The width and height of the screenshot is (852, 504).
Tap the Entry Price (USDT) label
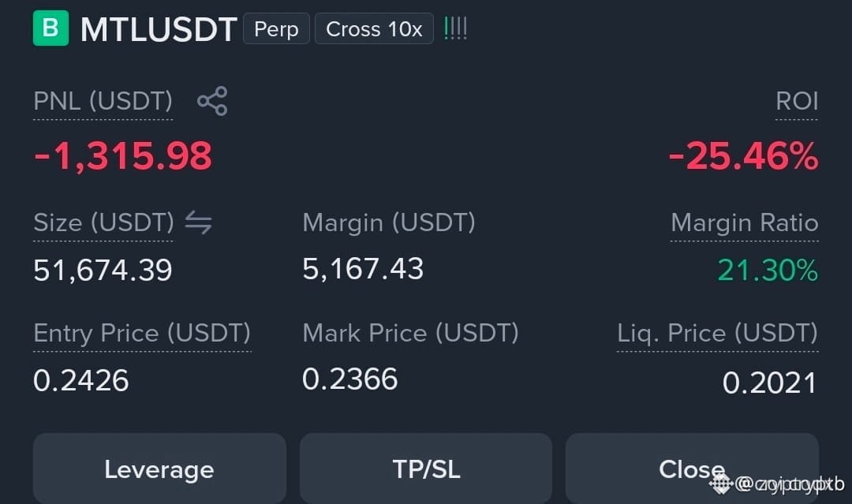click(142, 333)
